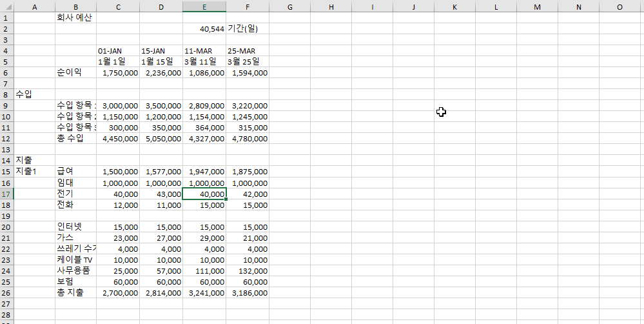Image resolution: width=644 pixels, height=324 pixels.
Task: Select the '가스' label cell
Action: tap(75, 238)
